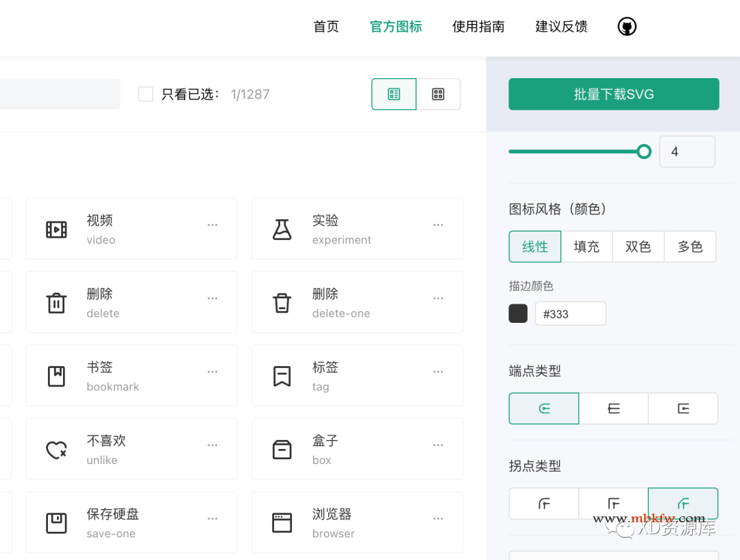Screen dimensions: 740x560
Task: Click the save-one (保存硬盘) disk icon
Action: point(56,523)
